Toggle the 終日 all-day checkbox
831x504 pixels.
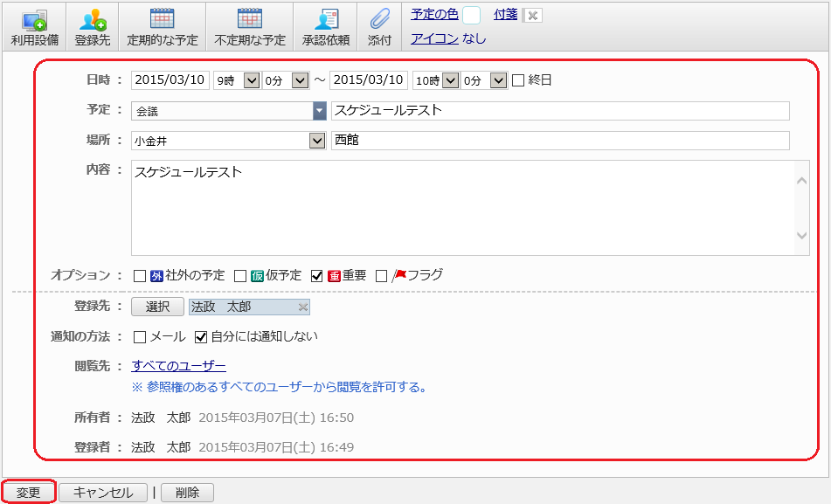click(x=518, y=80)
